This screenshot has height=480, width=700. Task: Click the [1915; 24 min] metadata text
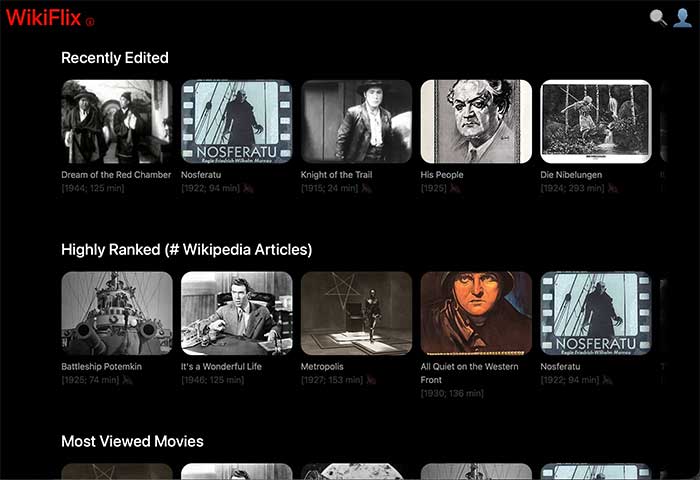[x=329, y=188]
